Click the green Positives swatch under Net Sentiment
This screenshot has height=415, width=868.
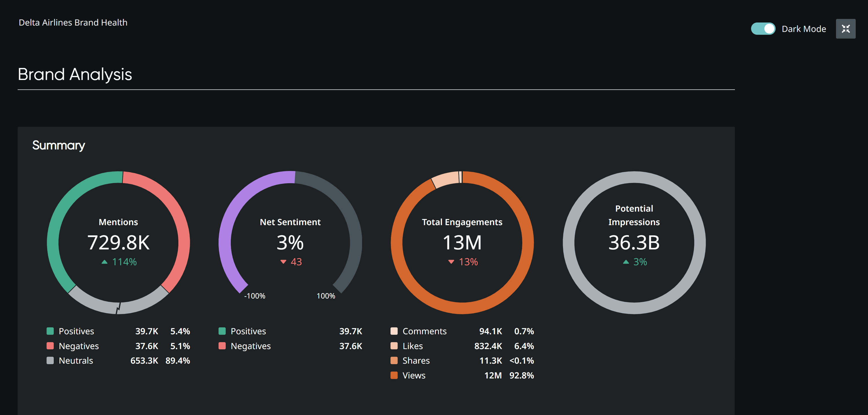pyautogui.click(x=222, y=331)
